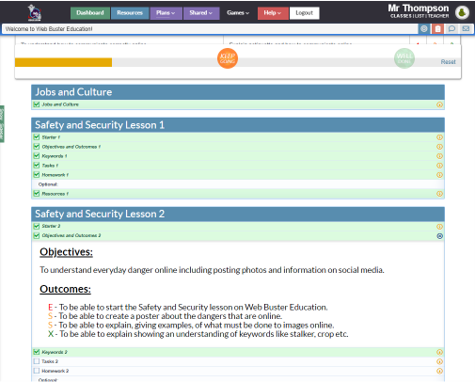This screenshot has width=475, height=383.
Task: Open the Resources menu button
Action: click(x=130, y=13)
